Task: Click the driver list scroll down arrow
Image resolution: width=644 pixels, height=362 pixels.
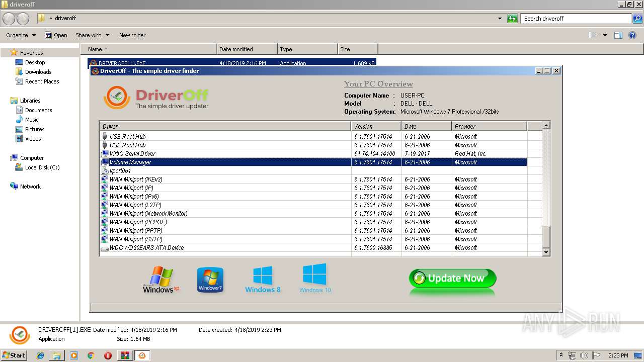Action: point(546,252)
